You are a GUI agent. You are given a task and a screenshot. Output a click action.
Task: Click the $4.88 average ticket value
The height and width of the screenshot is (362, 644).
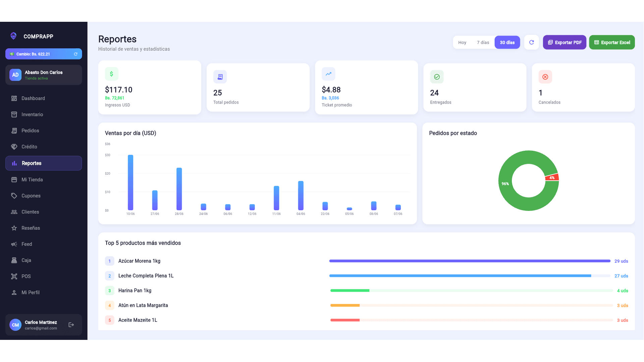tap(331, 89)
